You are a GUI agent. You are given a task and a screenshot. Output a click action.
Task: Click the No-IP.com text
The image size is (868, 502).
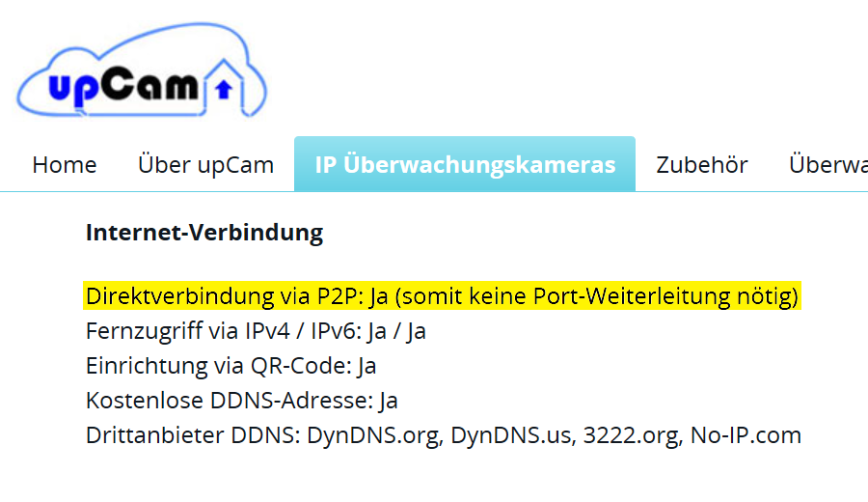746,435
